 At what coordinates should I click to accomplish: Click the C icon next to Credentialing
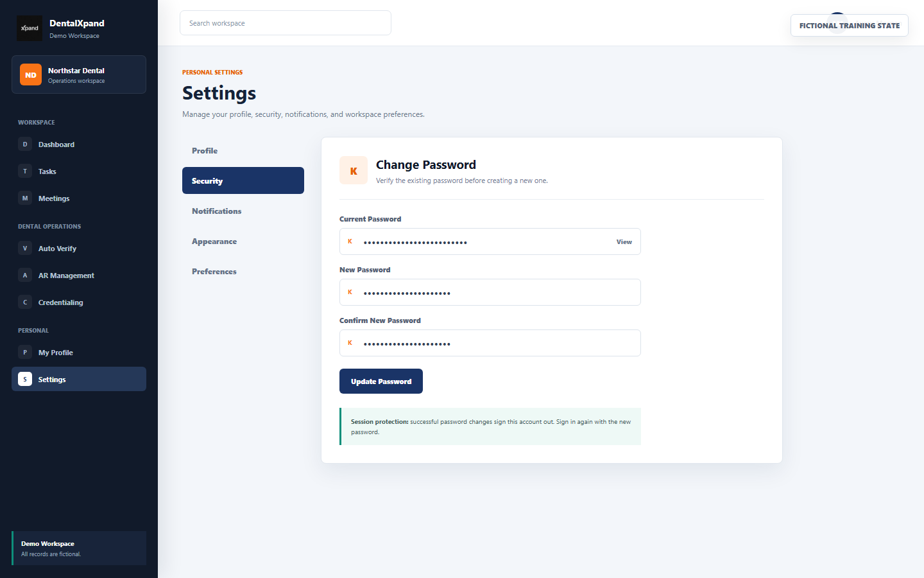(25, 302)
